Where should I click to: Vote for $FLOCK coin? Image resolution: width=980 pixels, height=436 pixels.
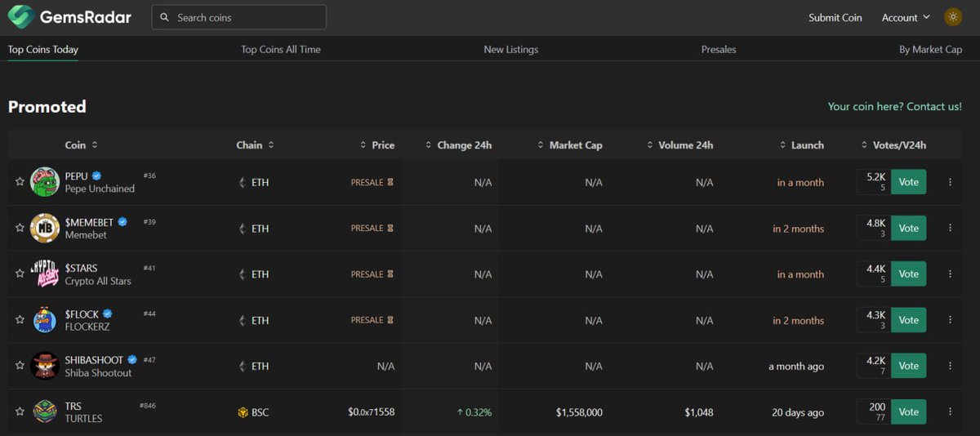pos(909,320)
